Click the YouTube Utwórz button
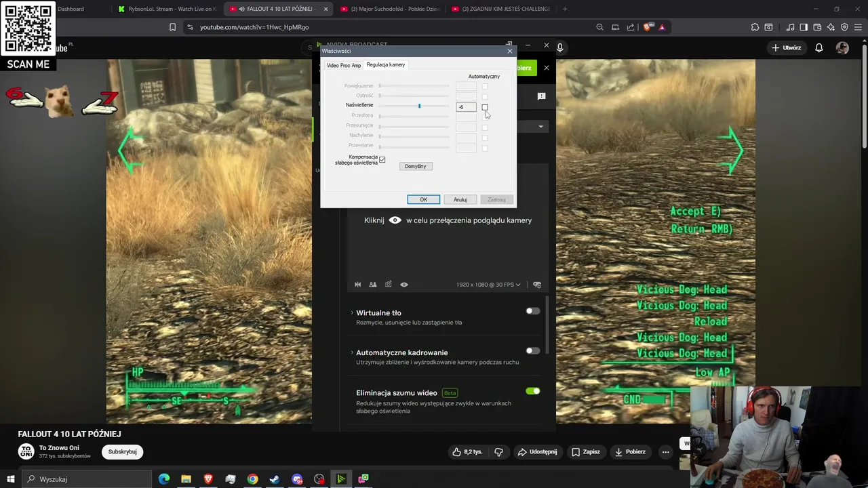 click(787, 47)
